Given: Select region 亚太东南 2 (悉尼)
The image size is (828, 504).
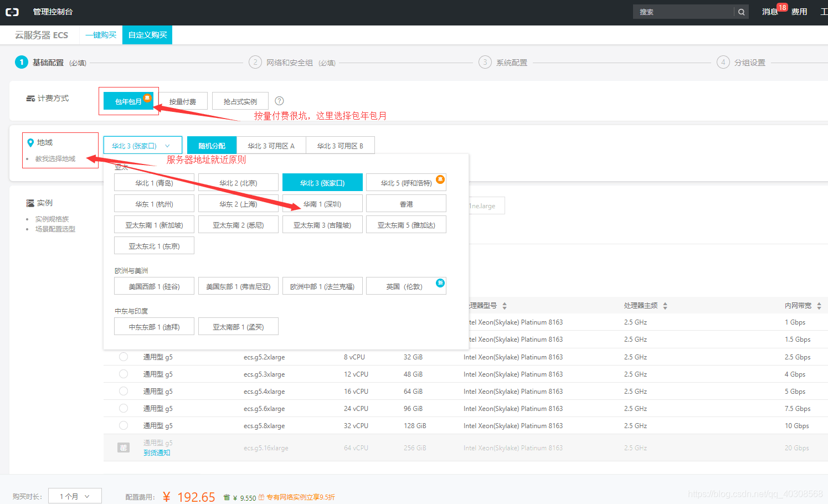Looking at the screenshot, I should coord(238,224).
